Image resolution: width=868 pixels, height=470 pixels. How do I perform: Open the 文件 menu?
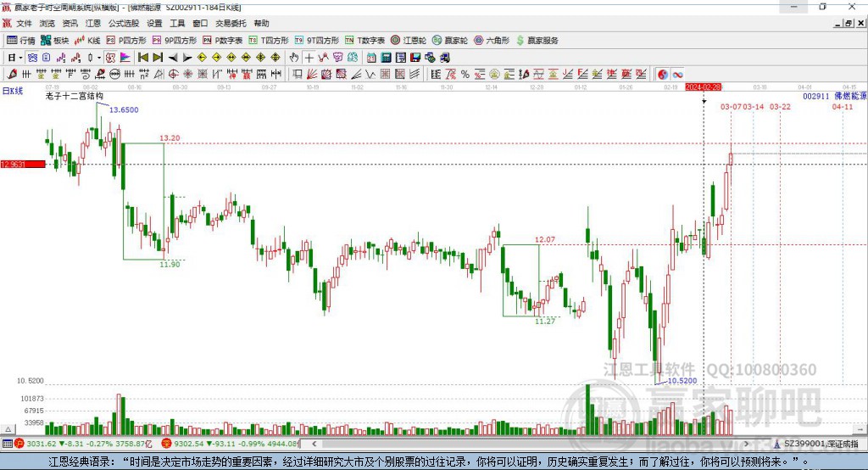pos(24,23)
